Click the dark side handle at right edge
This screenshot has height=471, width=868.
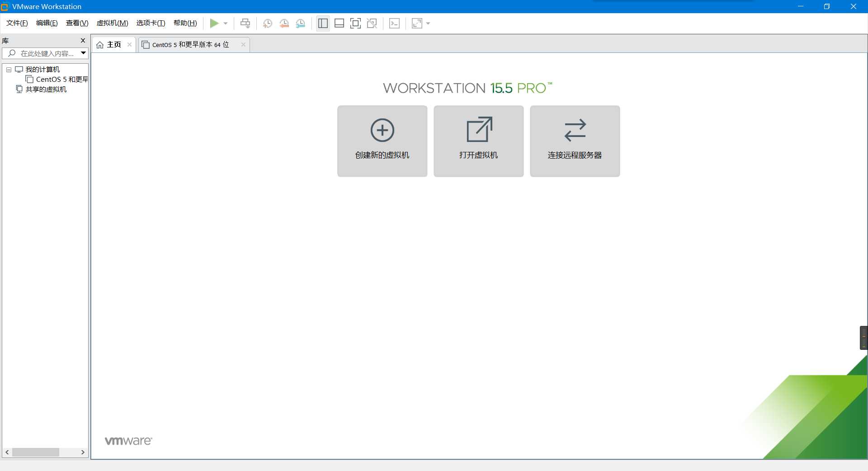[863, 338]
